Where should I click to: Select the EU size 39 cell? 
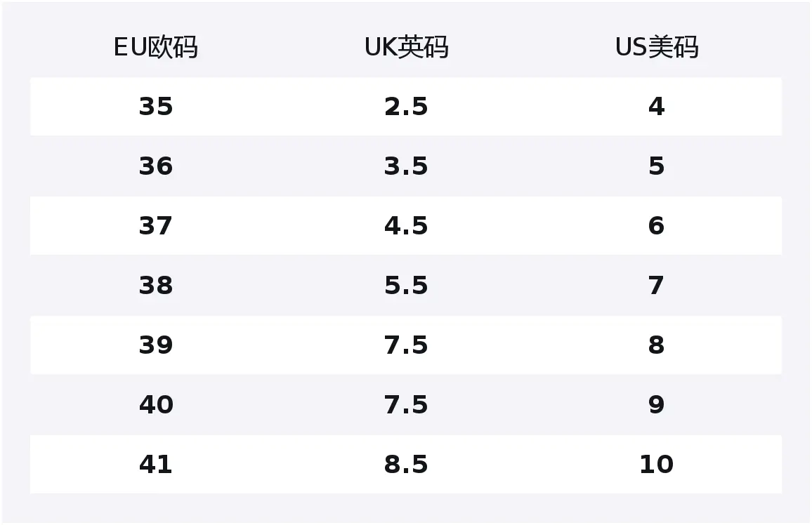point(155,345)
